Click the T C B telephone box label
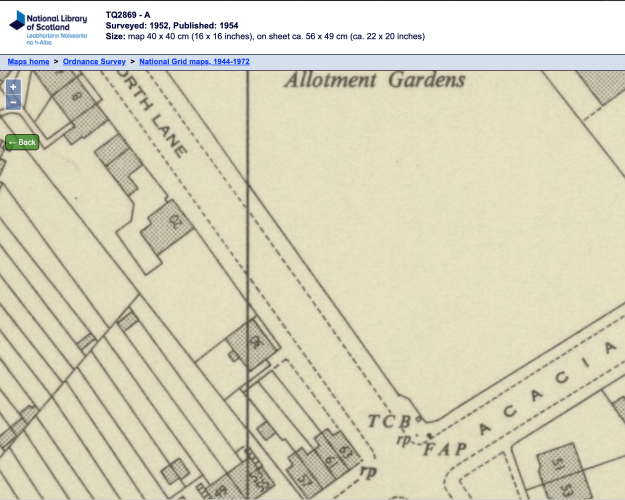The image size is (625, 500). pyautogui.click(x=390, y=421)
